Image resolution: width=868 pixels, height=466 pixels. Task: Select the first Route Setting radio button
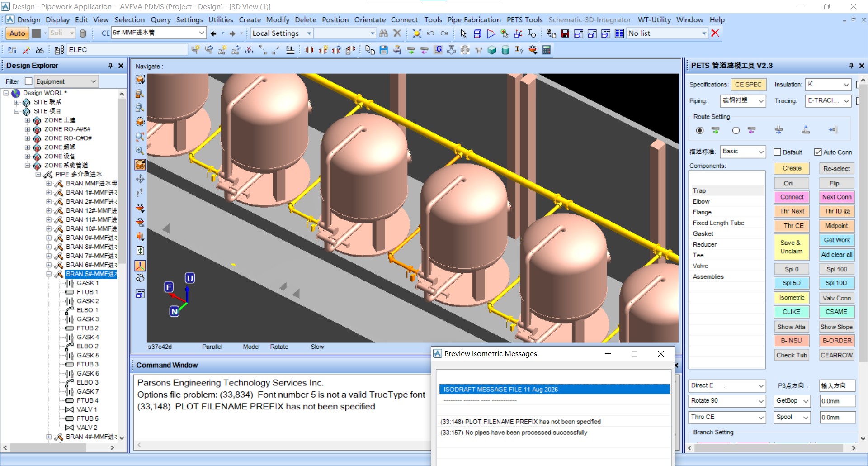(x=700, y=130)
